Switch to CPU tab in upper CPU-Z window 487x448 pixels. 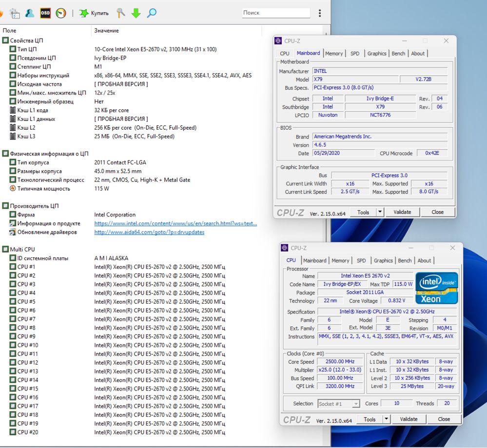tap(285, 54)
